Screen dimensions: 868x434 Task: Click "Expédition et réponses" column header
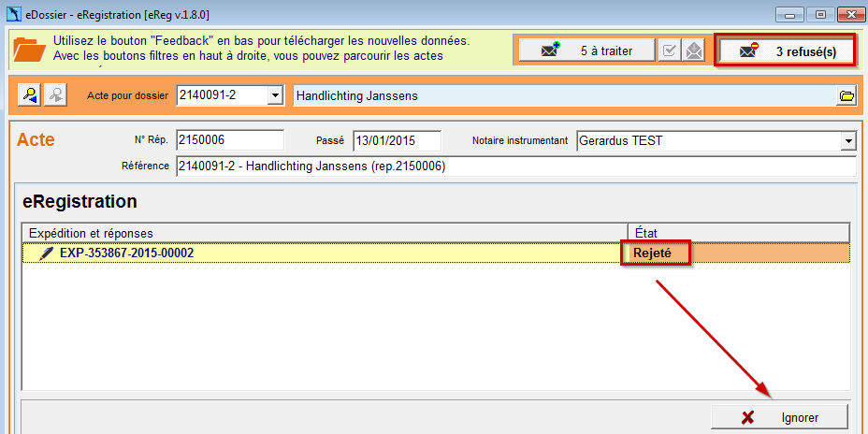[325, 233]
